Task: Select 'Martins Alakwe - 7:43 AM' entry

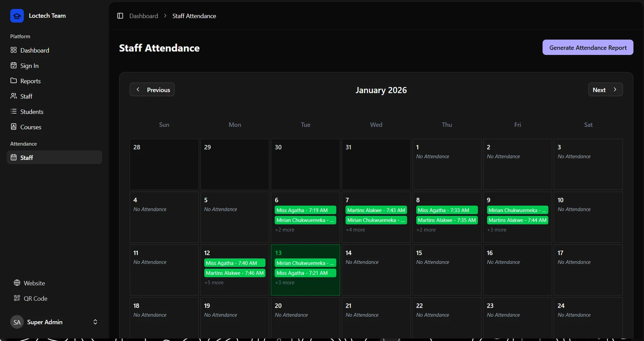Action: (x=376, y=210)
